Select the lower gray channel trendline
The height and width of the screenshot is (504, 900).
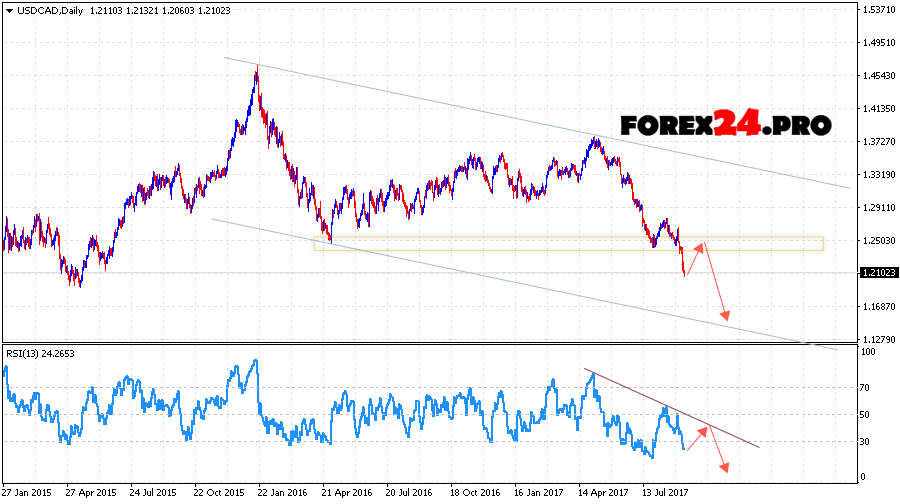tap(500, 280)
